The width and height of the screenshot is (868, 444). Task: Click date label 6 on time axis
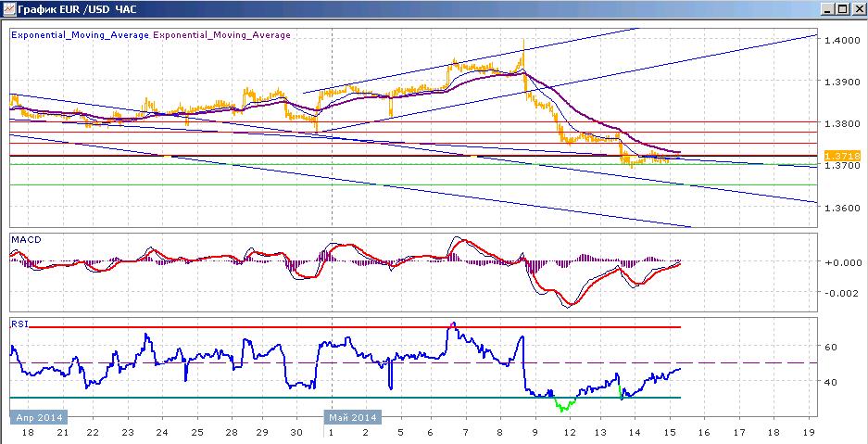tap(432, 432)
